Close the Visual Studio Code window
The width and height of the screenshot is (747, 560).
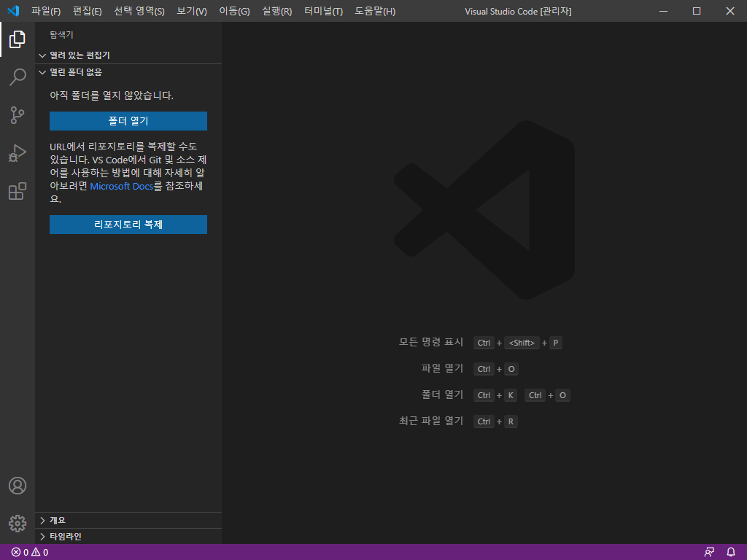tap(729, 11)
